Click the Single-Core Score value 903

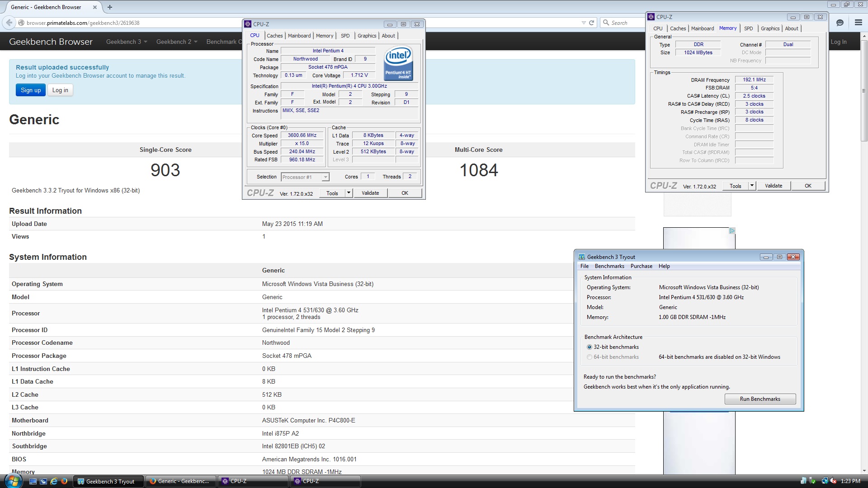point(165,170)
